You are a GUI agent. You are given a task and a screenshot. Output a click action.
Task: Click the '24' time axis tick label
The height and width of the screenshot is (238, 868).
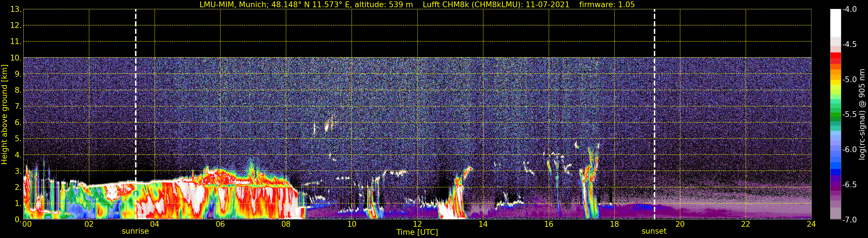coord(811,224)
